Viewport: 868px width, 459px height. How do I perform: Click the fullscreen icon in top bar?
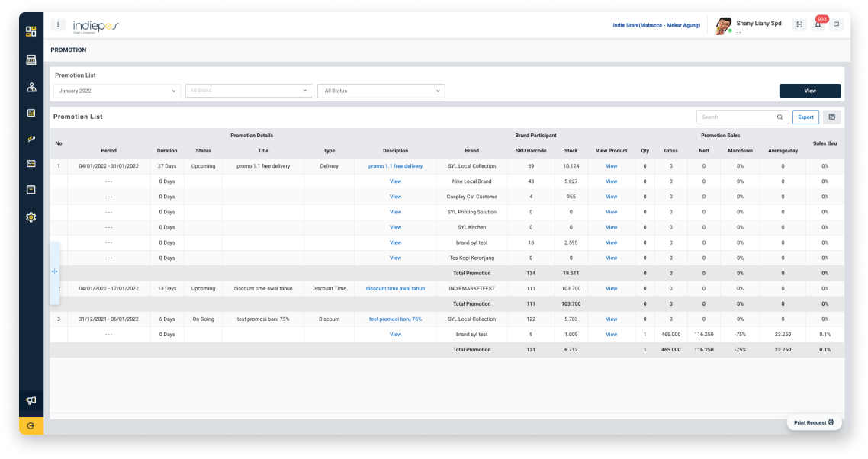799,24
